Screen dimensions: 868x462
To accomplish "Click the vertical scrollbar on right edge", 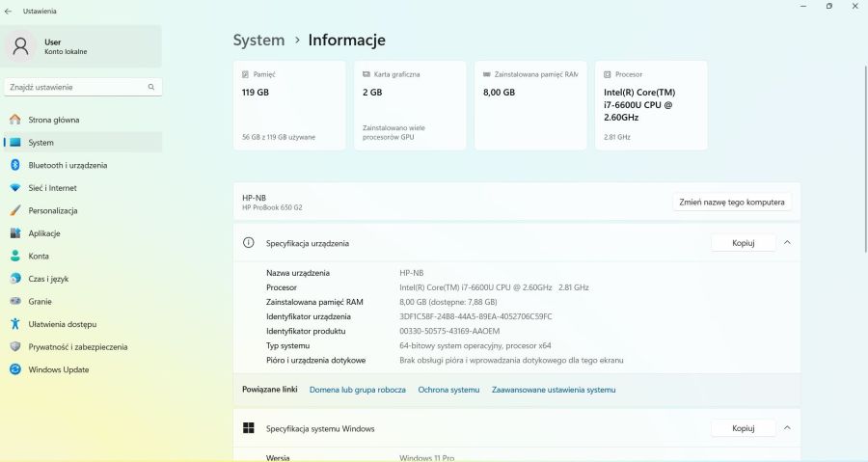I will (x=865, y=160).
